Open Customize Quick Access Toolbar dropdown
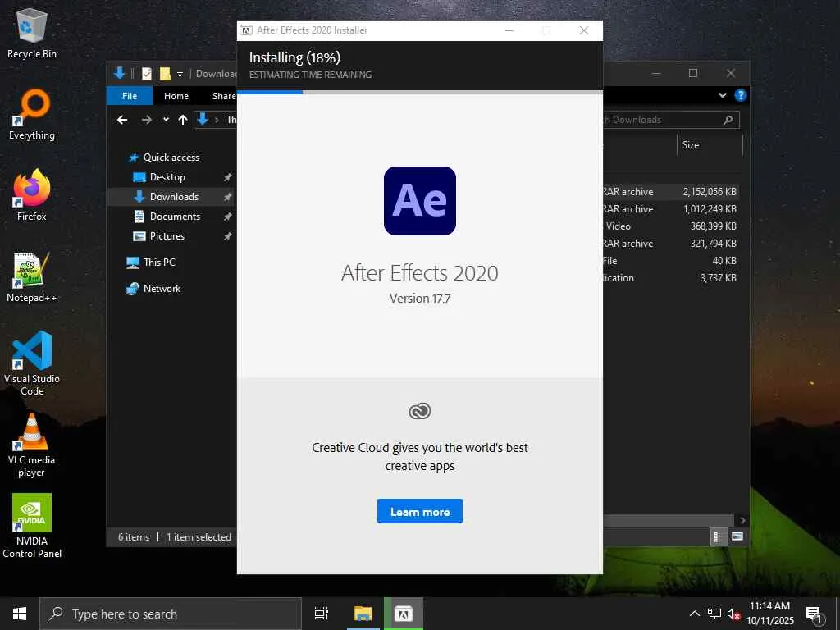 tap(180, 74)
